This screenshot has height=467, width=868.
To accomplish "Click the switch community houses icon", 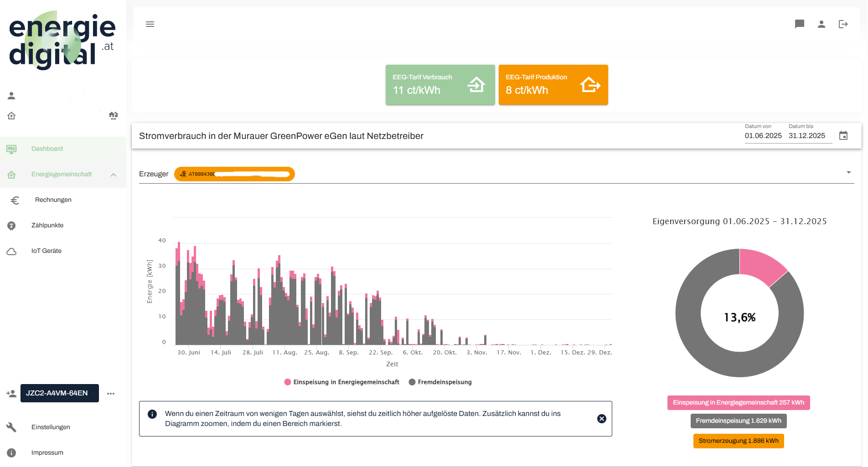I will pos(114,116).
